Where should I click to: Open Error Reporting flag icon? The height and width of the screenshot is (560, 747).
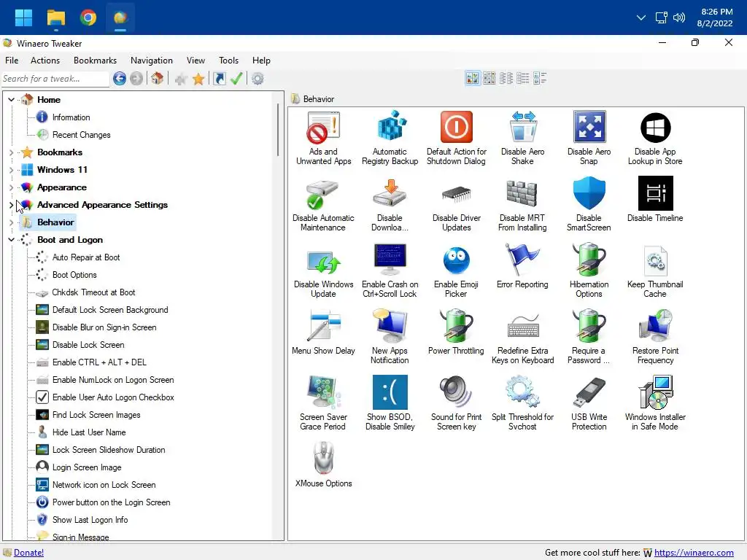click(522, 260)
